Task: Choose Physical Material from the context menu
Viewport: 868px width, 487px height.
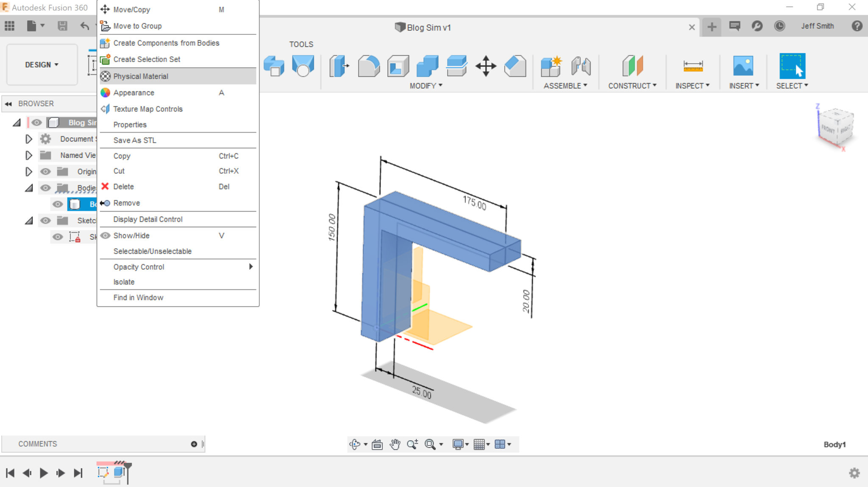Action: tap(140, 76)
